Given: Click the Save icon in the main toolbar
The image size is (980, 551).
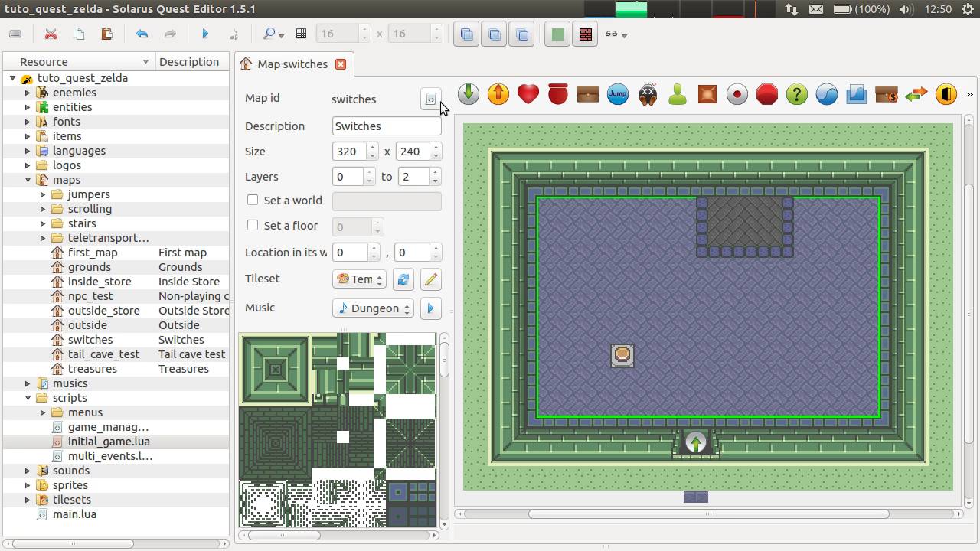Looking at the screenshot, I should (x=15, y=34).
